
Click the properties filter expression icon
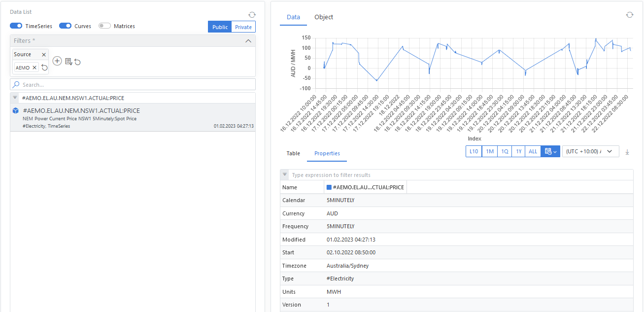click(x=285, y=175)
